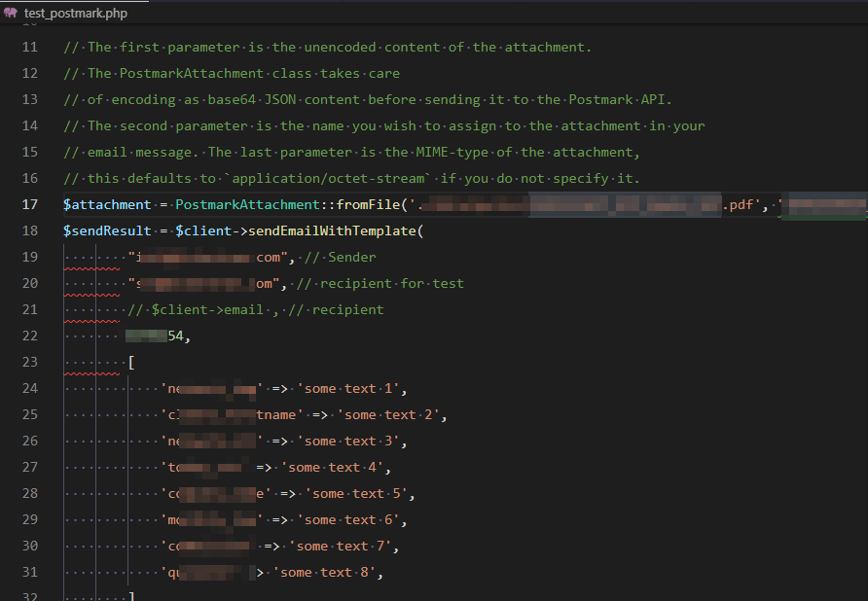Click string 'some text 8'
Viewport: 868px width, 601px height.
pos(324,572)
